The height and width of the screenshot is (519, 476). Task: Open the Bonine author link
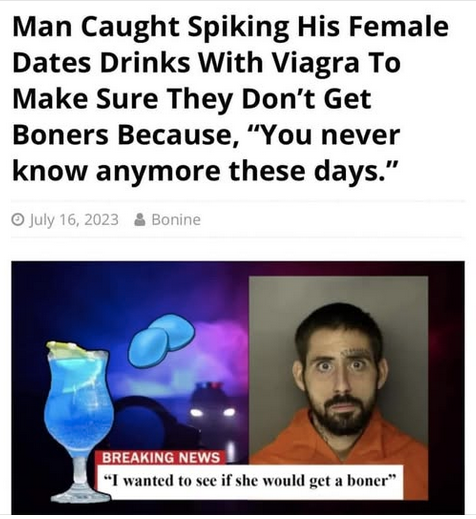[176, 220]
